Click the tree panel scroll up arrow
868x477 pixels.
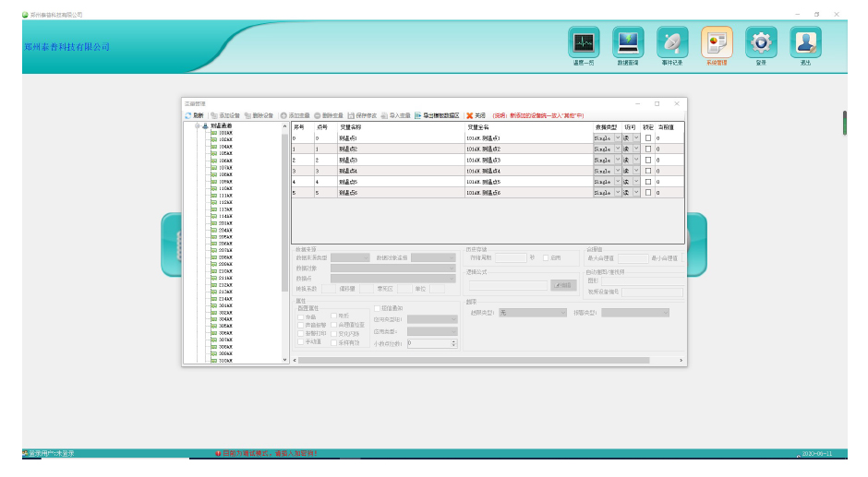[x=285, y=126]
